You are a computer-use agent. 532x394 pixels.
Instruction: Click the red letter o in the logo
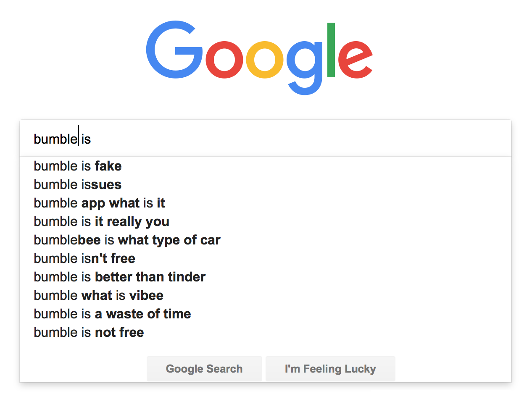pos(225,59)
